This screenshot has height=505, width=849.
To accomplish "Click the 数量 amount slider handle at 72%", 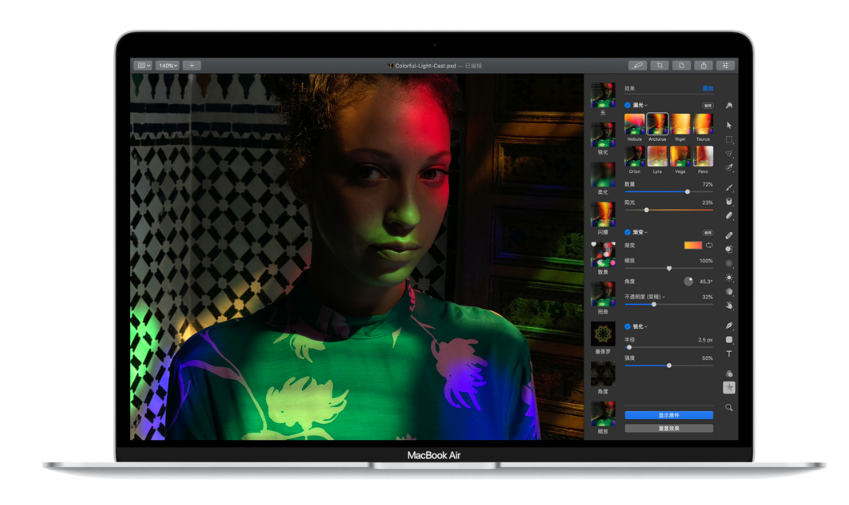I will 687,192.
